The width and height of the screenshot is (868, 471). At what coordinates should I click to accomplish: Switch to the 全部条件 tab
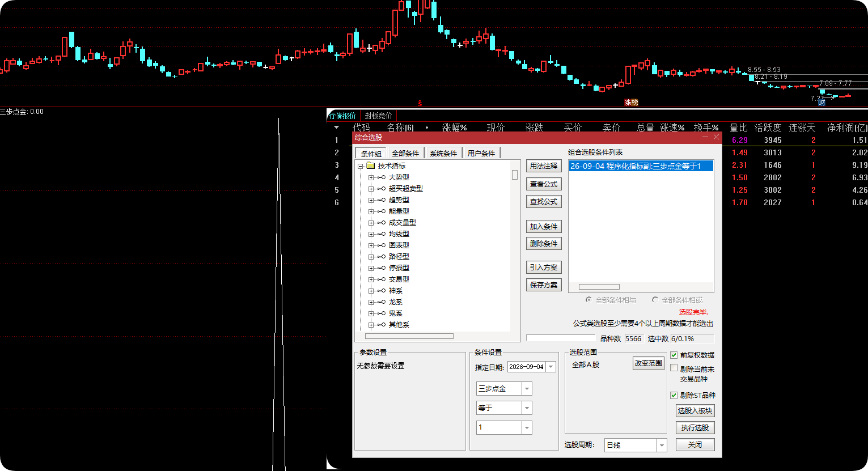[x=405, y=153]
